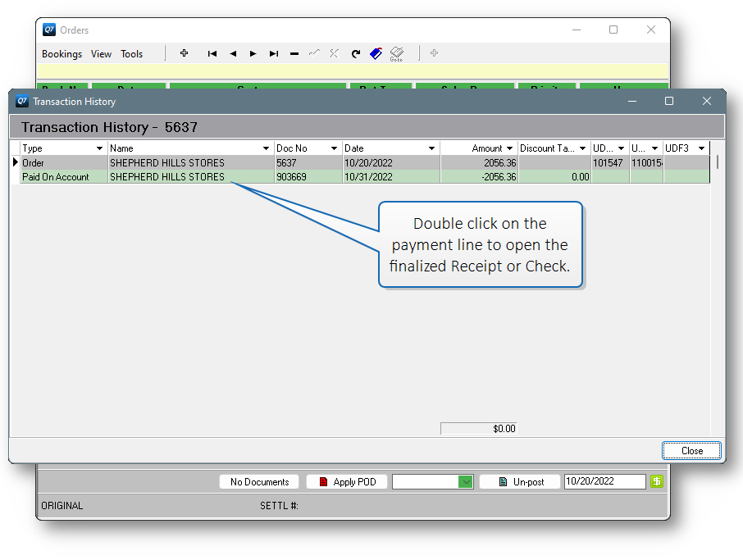Jump to the last record navigation icon
This screenshot has width=743, height=560.
tap(273, 53)
